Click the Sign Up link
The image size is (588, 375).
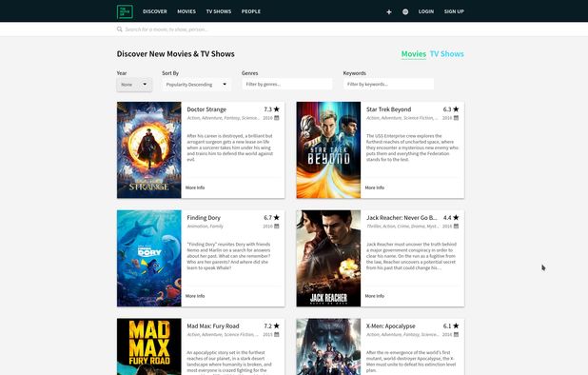454,11
